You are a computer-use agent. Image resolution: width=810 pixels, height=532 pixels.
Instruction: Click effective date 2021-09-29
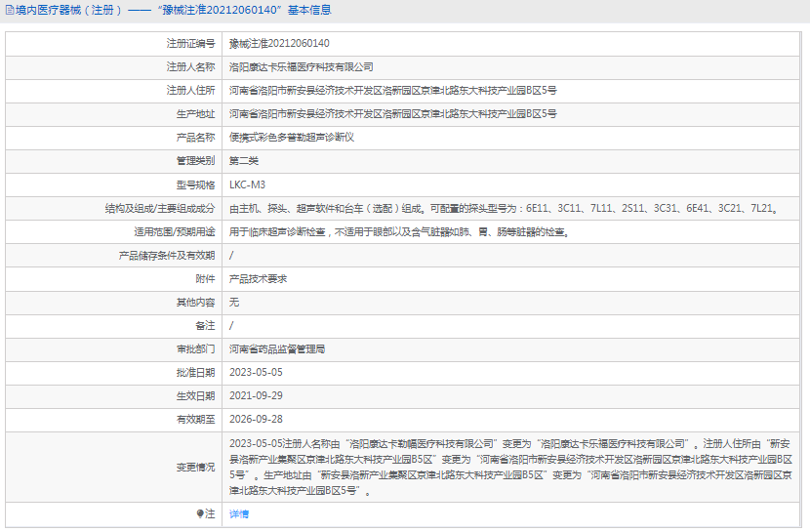(x=256, y=395)
